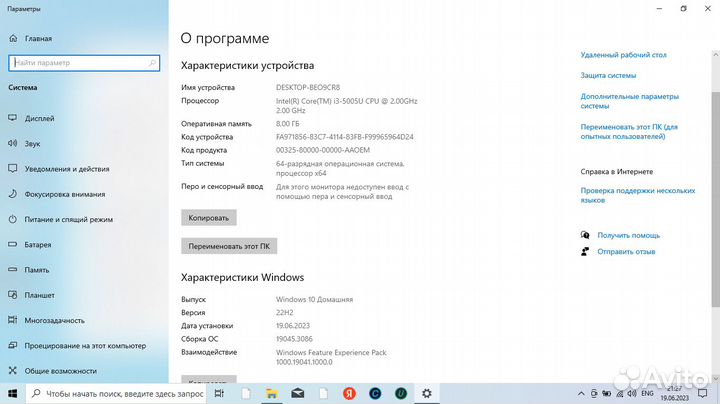Image resolution: width=720 pixels, height=404 pixels.
Task: Open the Удаленный рабочий стол link
Action: (x=624, y=55)
